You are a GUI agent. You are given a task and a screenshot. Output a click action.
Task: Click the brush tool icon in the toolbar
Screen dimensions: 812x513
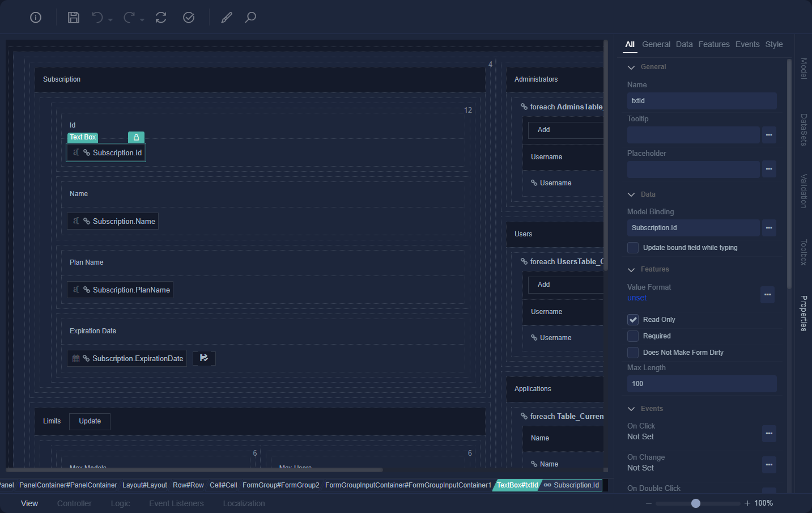click(x=227, y=18)
